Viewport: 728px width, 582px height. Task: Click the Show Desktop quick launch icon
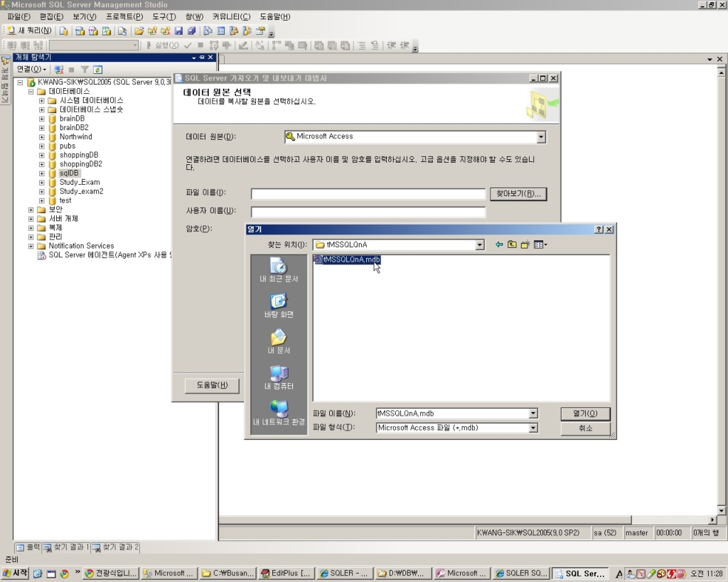click(51, 574)
